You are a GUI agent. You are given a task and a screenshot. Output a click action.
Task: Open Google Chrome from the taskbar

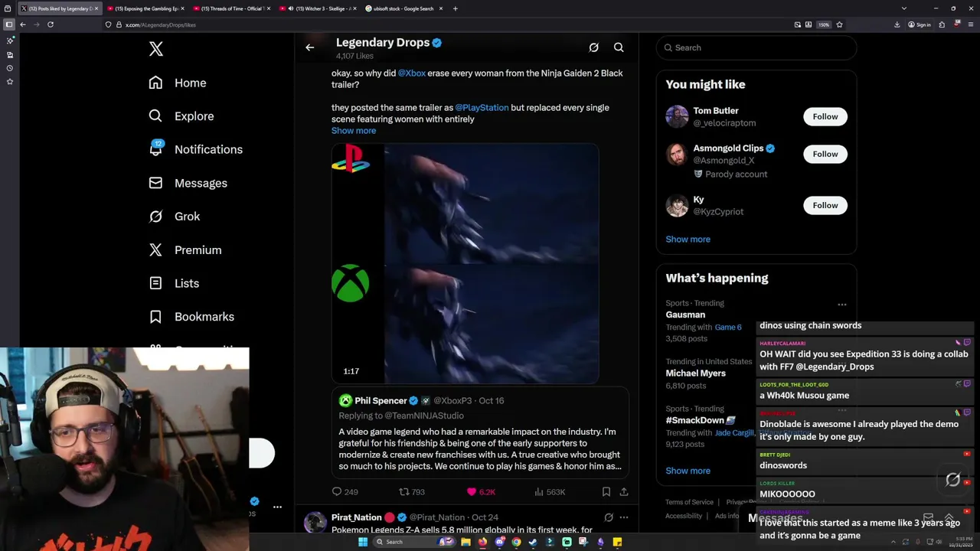point(516,542)
